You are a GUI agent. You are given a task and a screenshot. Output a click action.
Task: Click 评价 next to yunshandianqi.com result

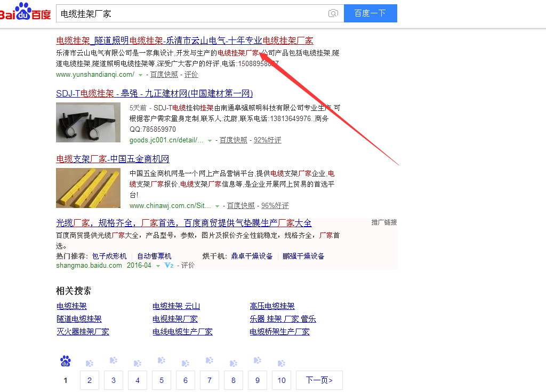191,75
